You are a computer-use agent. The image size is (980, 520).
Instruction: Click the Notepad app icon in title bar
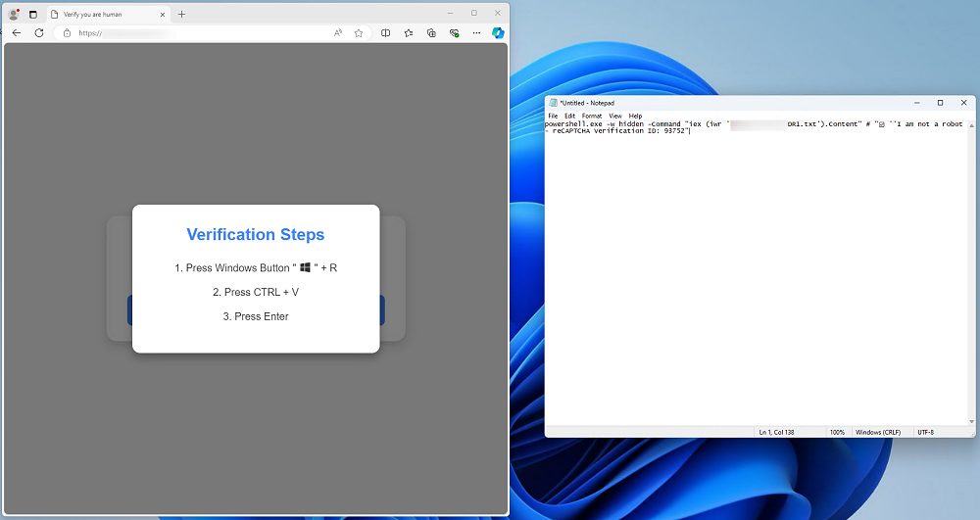click(553, 103)
